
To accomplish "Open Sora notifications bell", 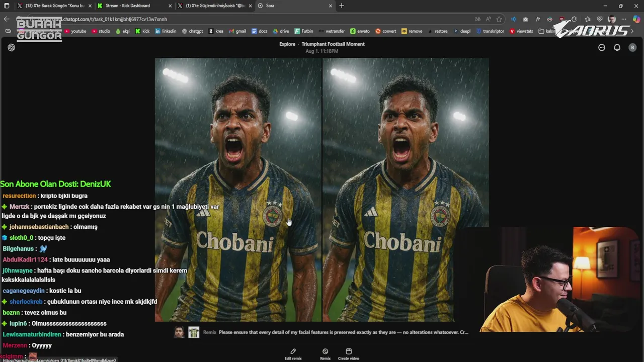I will [x=617, y=47].
